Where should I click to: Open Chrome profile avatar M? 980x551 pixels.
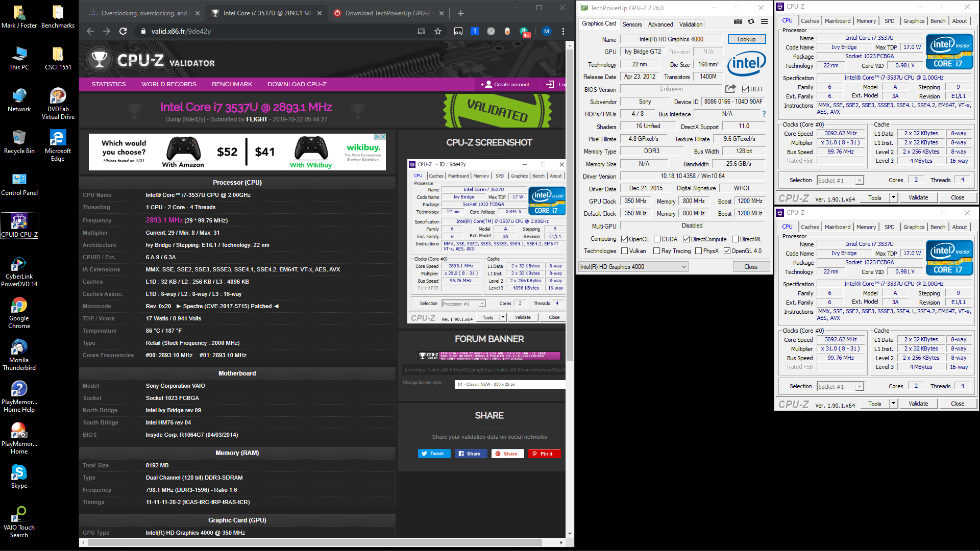[x=547, y=31]
